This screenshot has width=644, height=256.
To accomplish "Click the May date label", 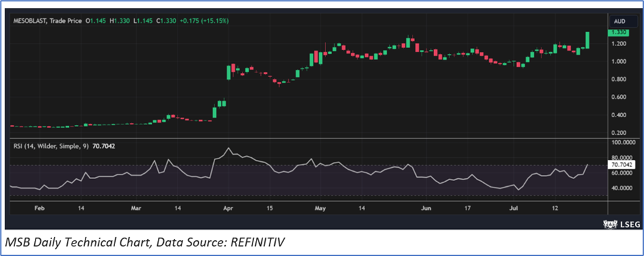I will coord(321,209).
